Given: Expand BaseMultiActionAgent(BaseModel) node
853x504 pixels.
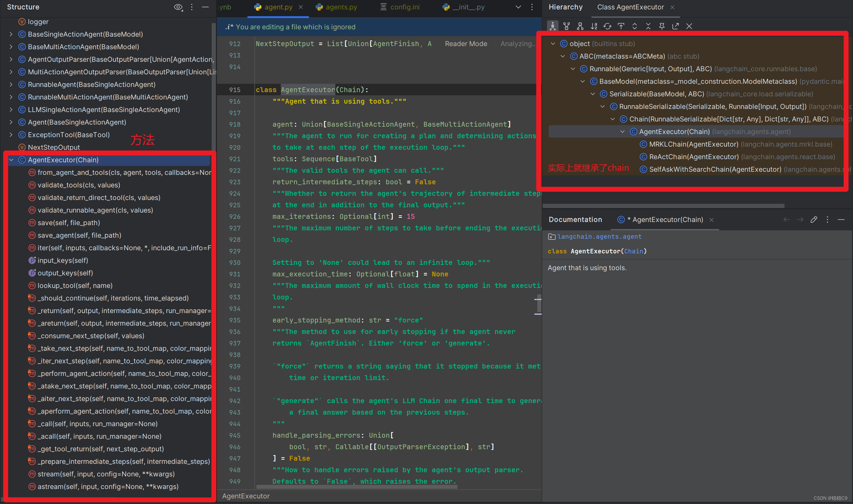Looking at the screenshot, I should pos(11,47).
